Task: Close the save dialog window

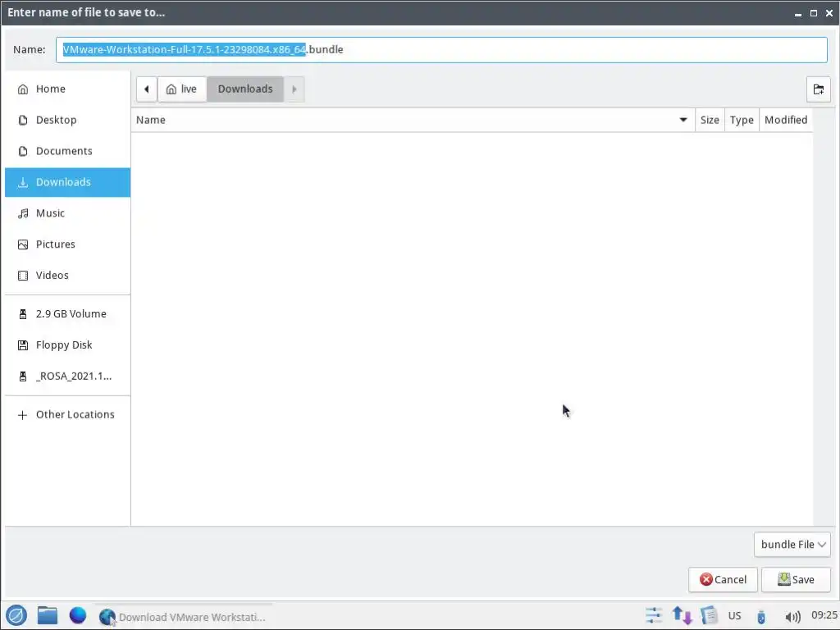Action: pyautogui.click(x=829, y=13)
